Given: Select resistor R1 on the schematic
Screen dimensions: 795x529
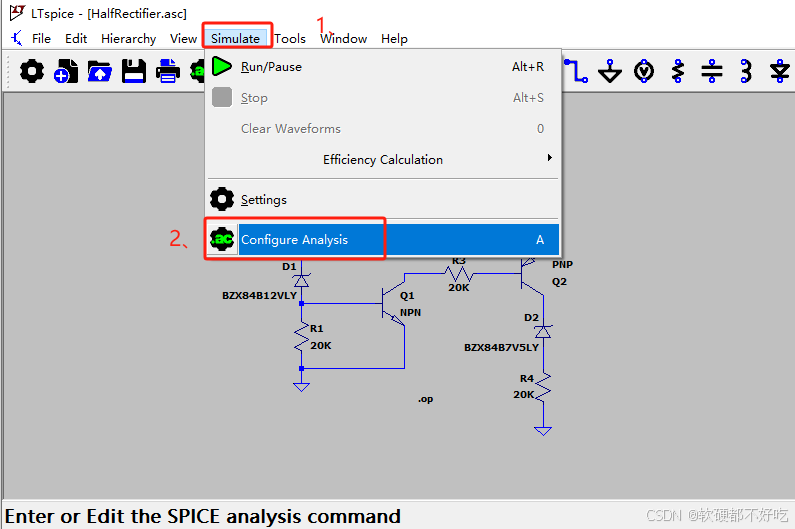Looking at the screenshot, I should click(302, 337).
